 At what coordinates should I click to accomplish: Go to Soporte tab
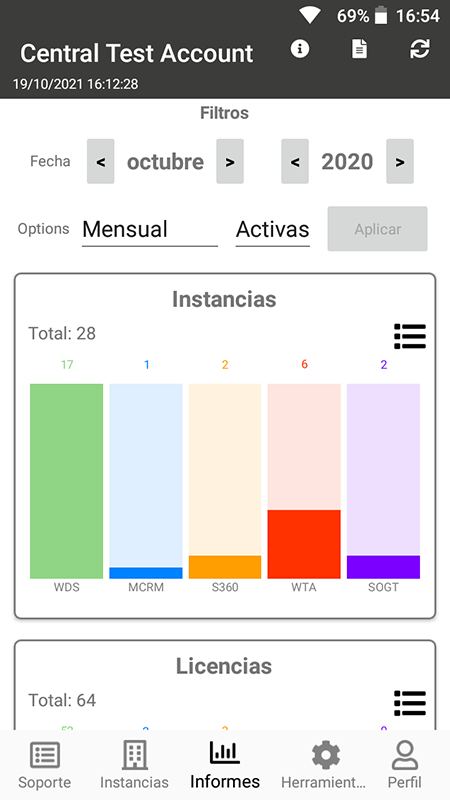(x=44, y=765)
